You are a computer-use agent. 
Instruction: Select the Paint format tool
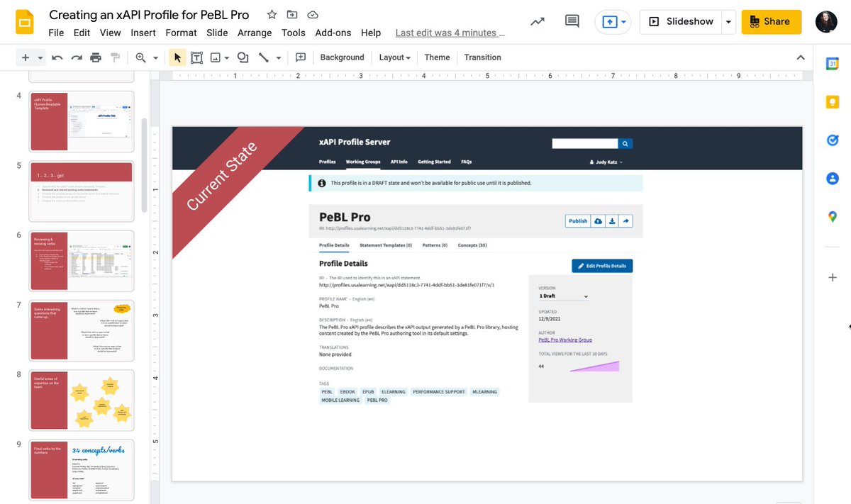click(x=115, y=57)
